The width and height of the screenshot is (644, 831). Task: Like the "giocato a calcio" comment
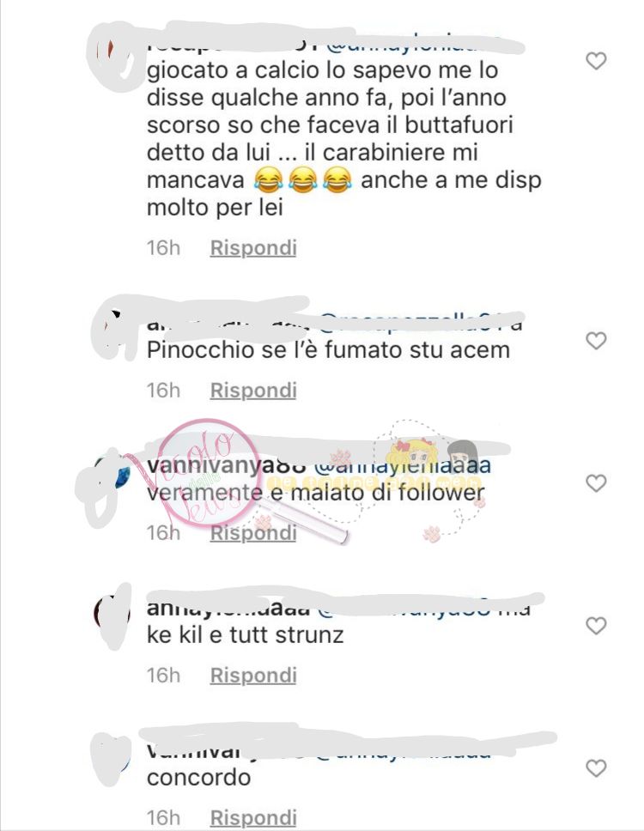click(x=596, y=61)
